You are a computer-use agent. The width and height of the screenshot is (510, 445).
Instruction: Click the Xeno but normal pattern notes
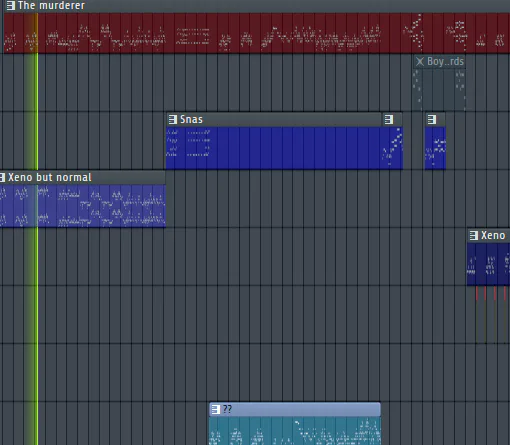[x=83, y=206]
